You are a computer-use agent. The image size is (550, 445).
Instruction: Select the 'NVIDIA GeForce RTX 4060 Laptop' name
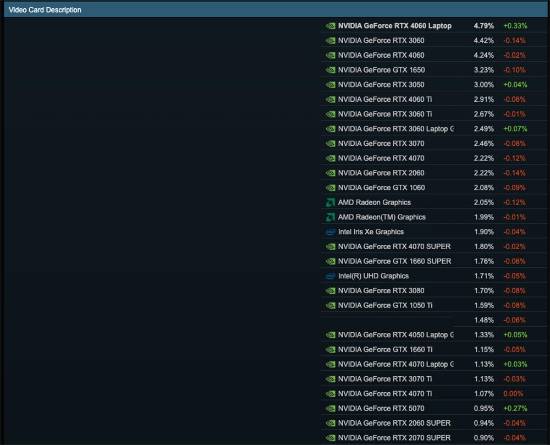coord(395,26)
